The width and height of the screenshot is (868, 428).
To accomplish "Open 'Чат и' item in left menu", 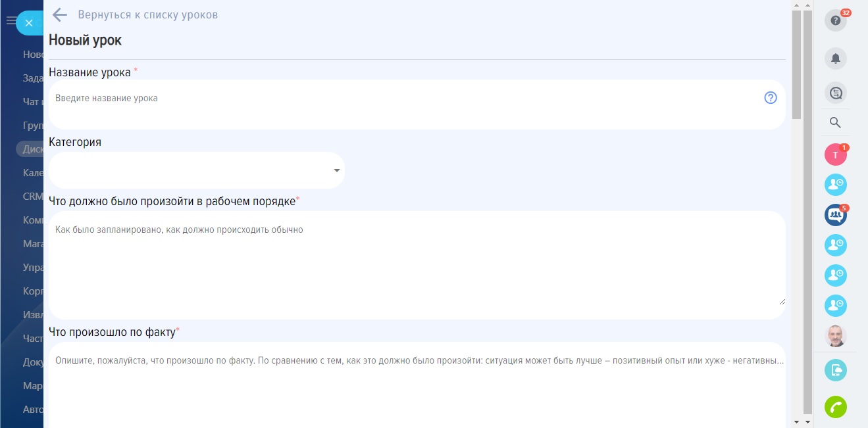I will [x=33, y=101].
